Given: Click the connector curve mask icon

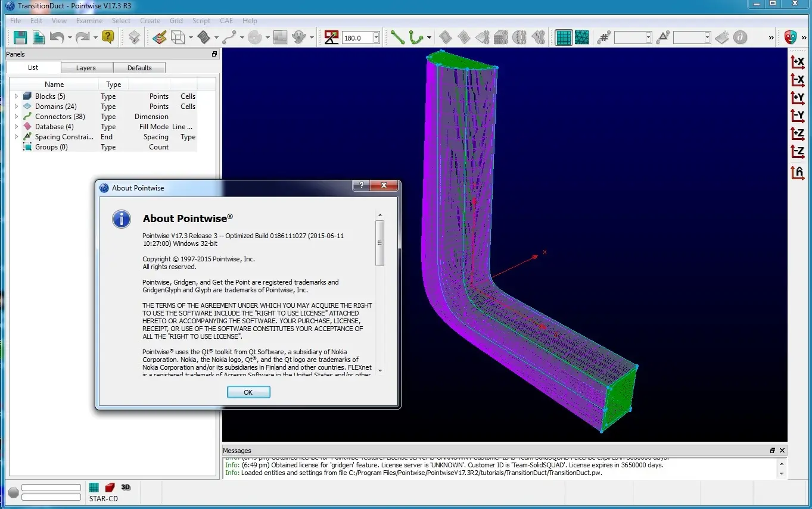Looking at the screenshot, I should click(229, 38).
